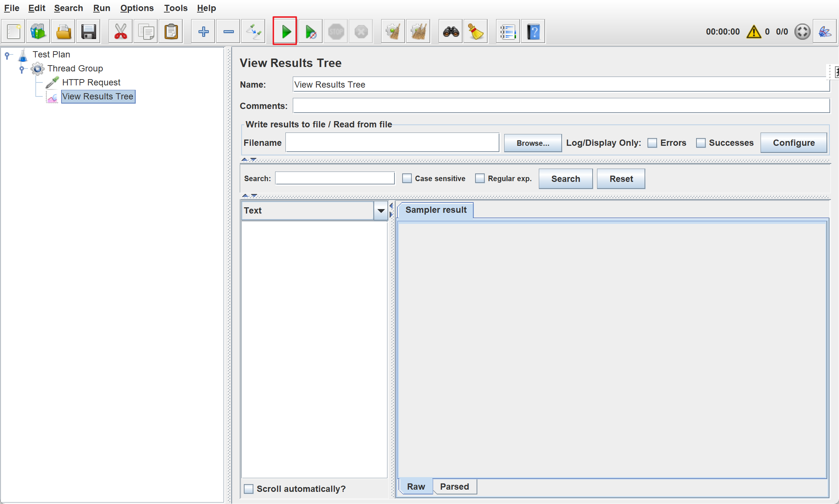Click the Start no pauses icon

pos(310,32)
